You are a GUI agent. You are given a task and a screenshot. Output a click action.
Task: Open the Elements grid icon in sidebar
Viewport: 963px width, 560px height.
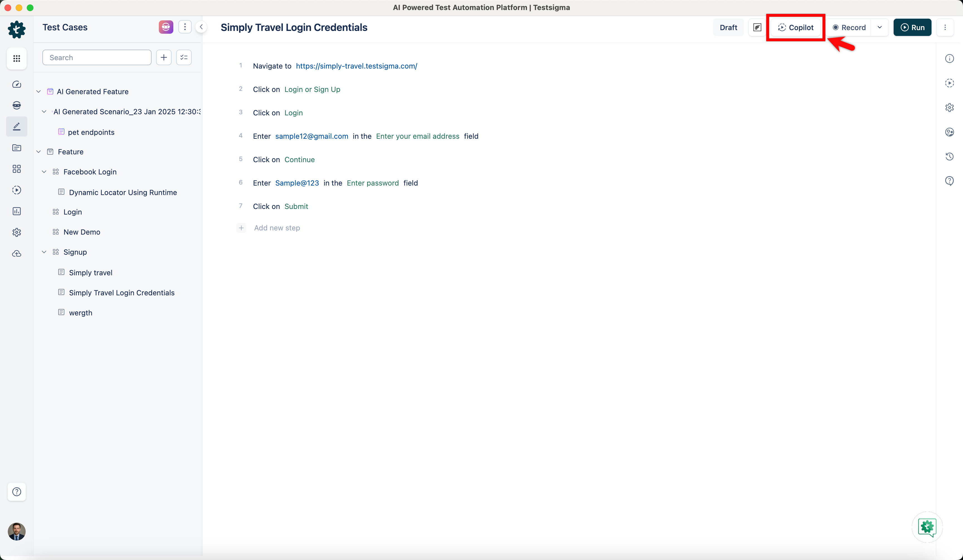(16, 169)
